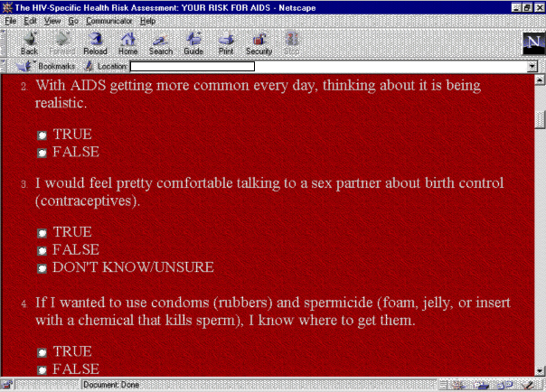Click the Guide toolbar icon
The width and height of the screenshot is (546, 392).
(x=193, y=42)
